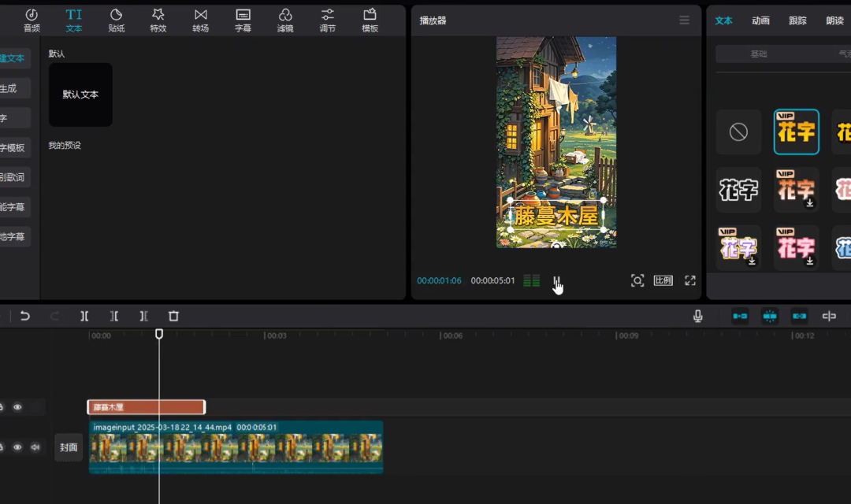The width and height of the screenshot is (851, 504).
Task: Open the Filters (滤镜) panel
Action: click(x=285, y=20)
